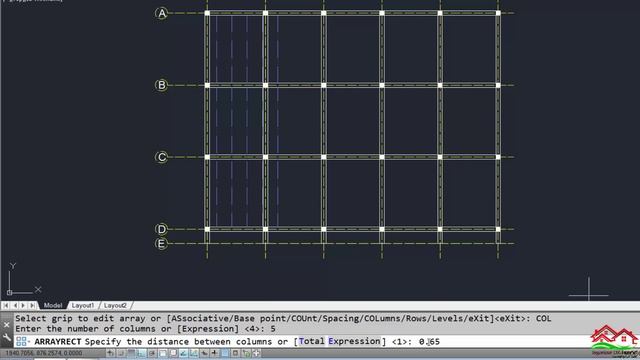Toggle Dynamic UCS in status bar

[194, 353]
